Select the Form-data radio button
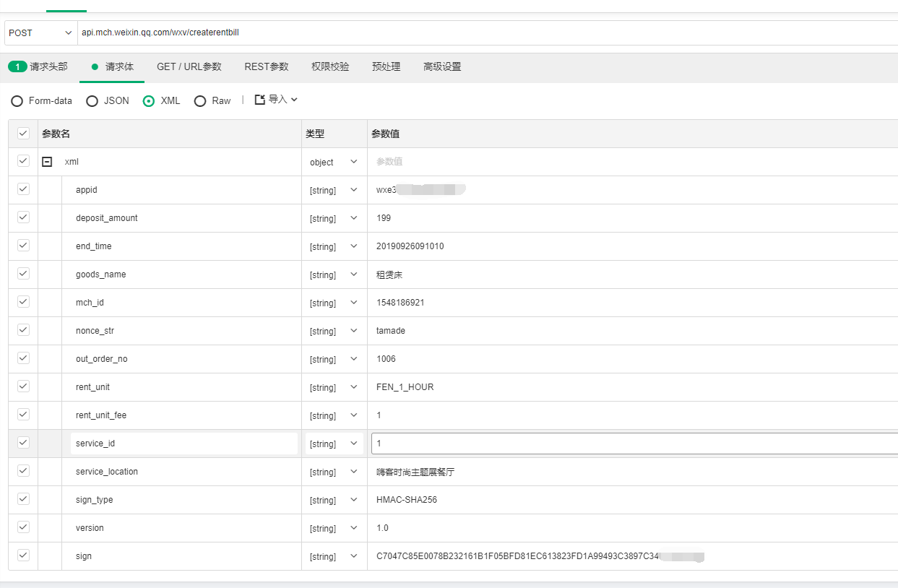The width and height of the screenshot is (898, 588). click(x=17, y=101)
